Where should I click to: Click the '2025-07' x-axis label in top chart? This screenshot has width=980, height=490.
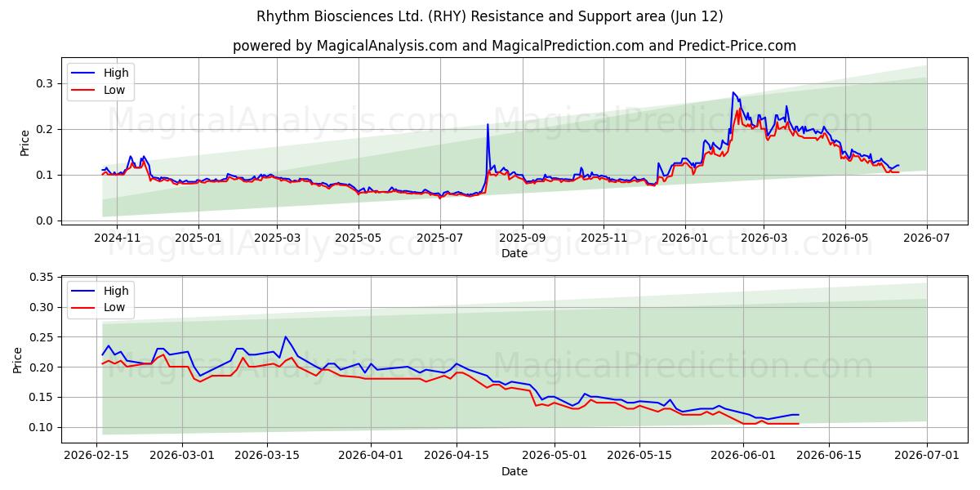(x=440, y=237)
